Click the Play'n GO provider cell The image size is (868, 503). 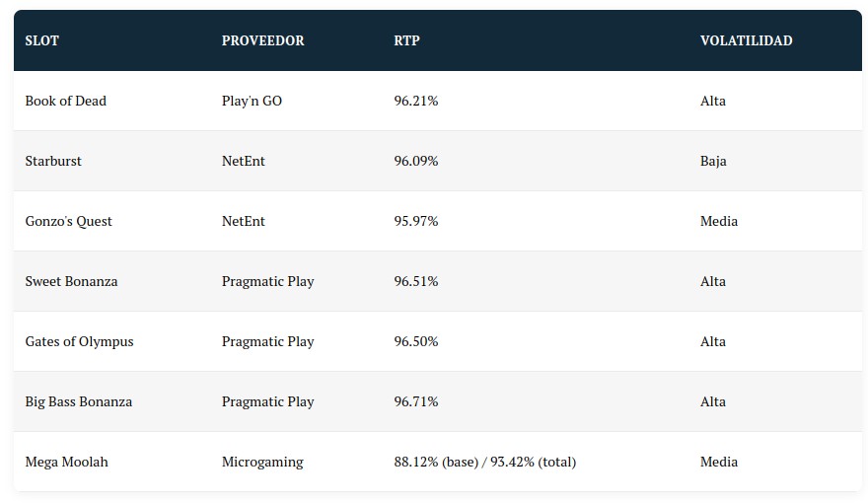pyautogui.click(x=252, y=101)
